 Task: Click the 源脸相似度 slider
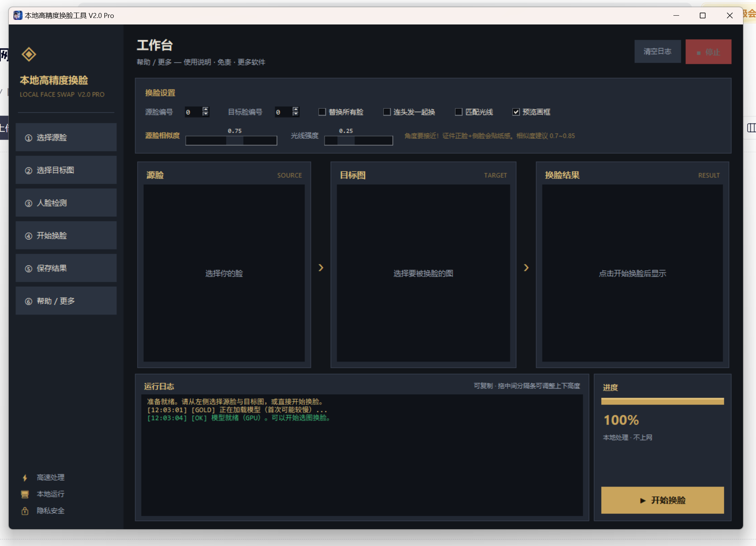tap(231, 141)
